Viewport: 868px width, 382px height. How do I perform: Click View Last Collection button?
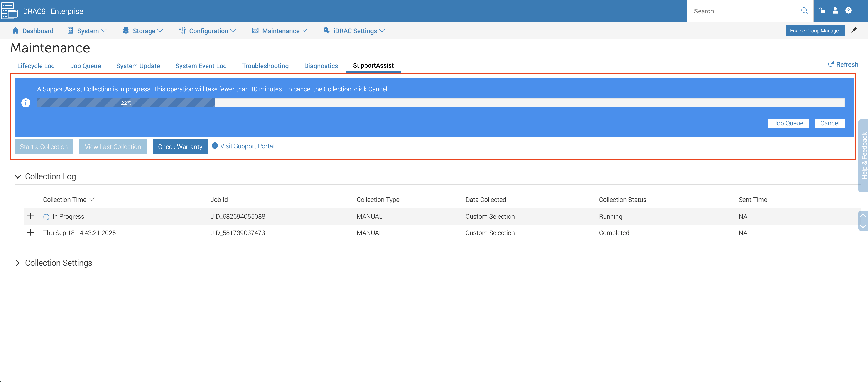coord(113,147)
